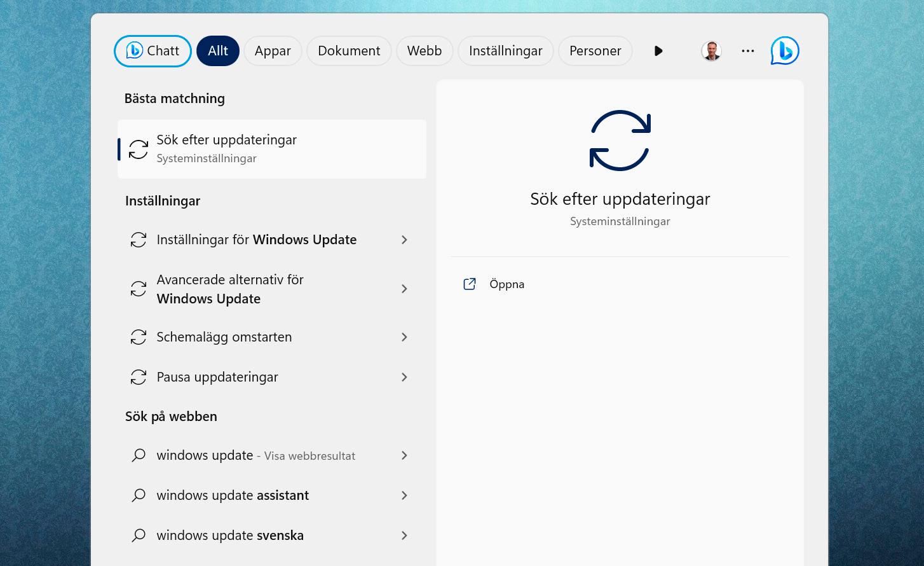This screenshot has height=566, width=924.
Task: Open the Bing Chatt pill button
Action: click(x=153, y=51)
